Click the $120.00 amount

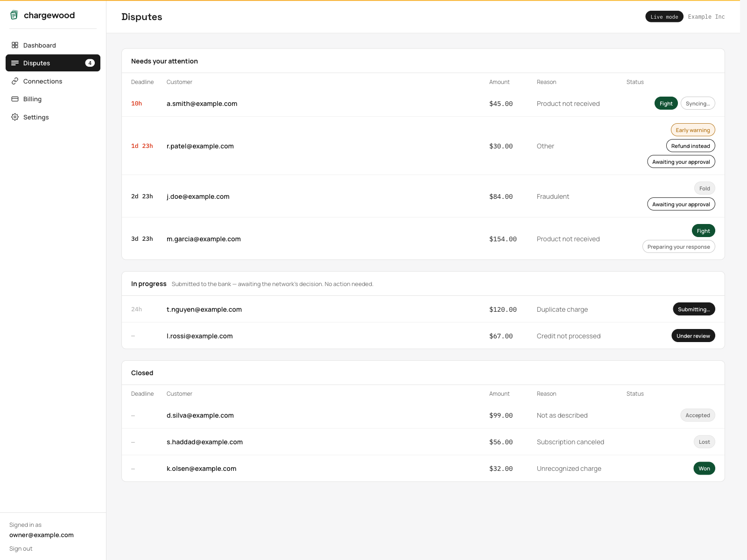pos(503,309)
